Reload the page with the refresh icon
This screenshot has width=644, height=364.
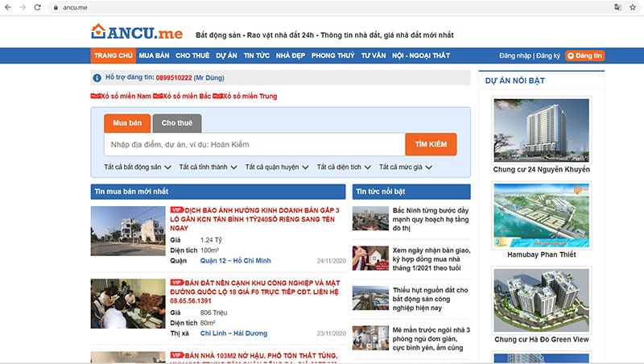[37, 7]
